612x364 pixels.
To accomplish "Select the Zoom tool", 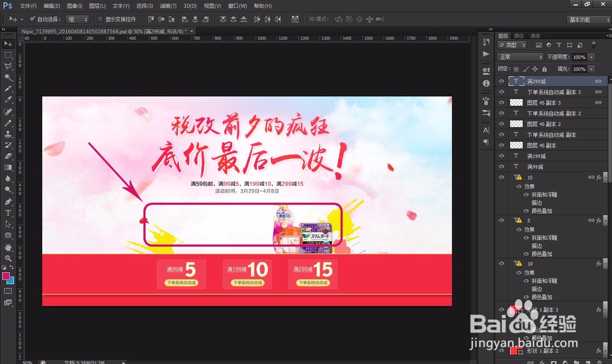I will [8, 259].
